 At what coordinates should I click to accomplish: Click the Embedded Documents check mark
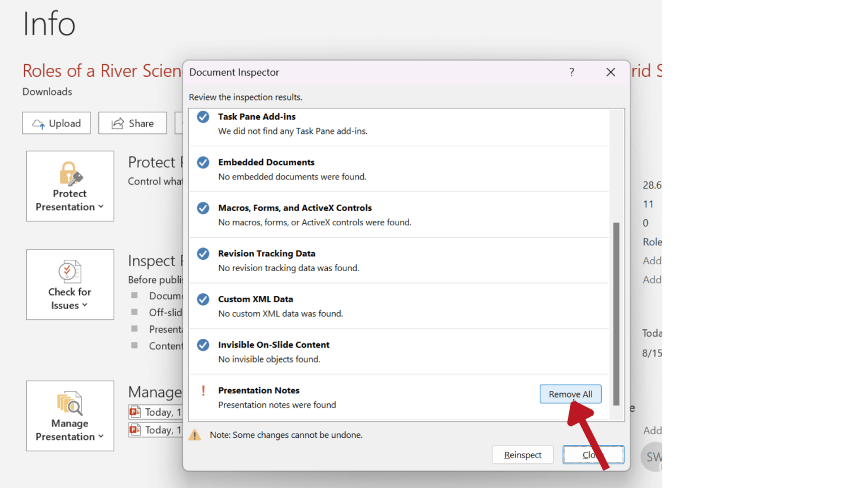[x=203, y=163]
